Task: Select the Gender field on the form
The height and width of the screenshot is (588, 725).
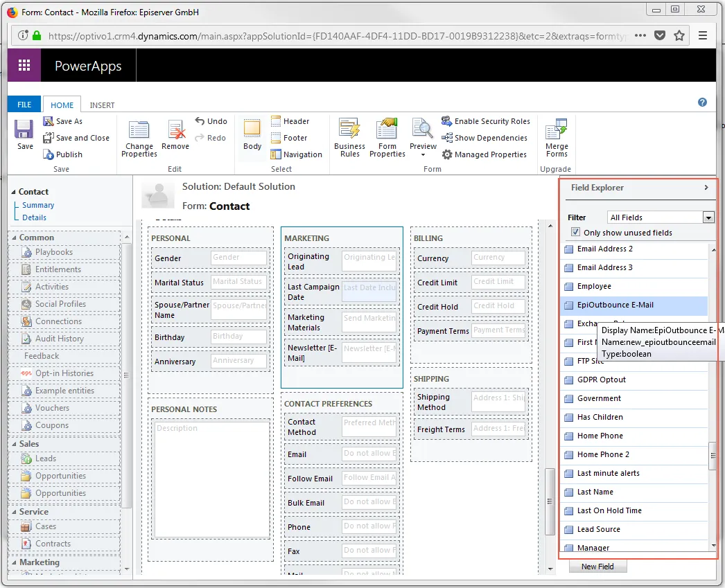Action: (x=210, y=258)
